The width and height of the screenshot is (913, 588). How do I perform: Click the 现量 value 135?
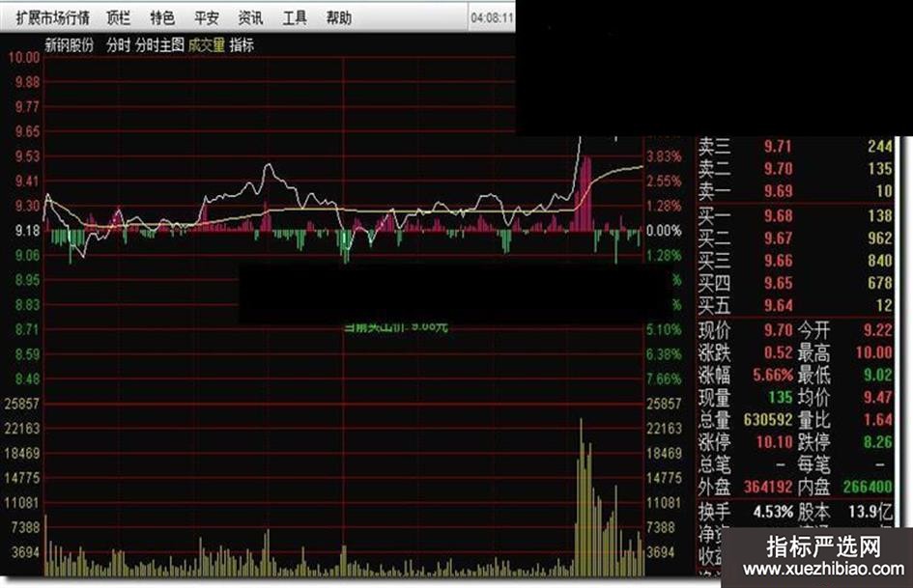pyautogui.click(x=781, y=398)
